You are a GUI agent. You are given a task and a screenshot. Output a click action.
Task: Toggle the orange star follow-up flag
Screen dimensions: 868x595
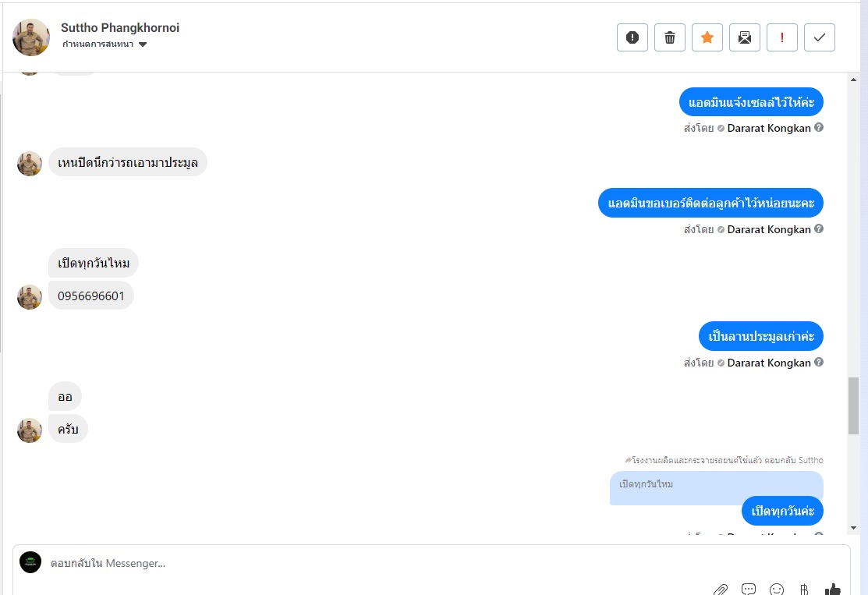(707, 37)
